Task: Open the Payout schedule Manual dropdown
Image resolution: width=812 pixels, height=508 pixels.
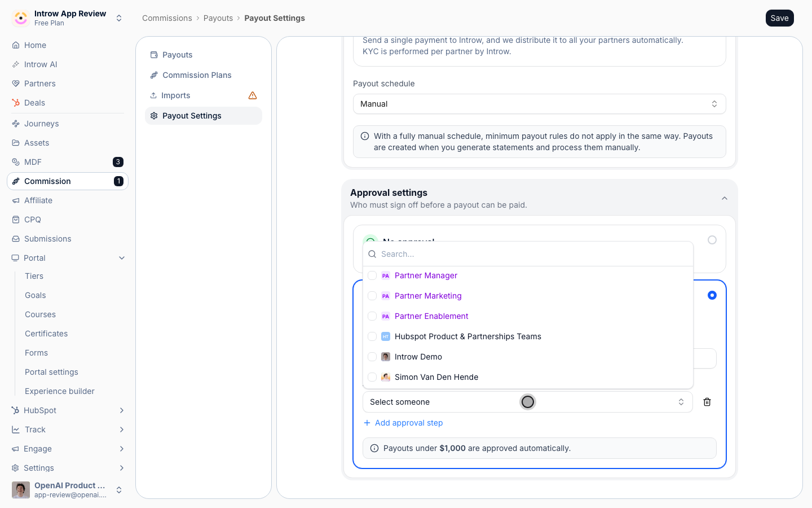Action: (x=540, y=104)
